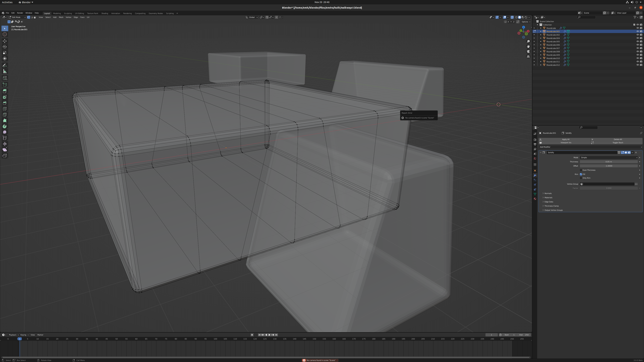Click the Thickness 0.05 m slider field
Image resolution: width=644 pixels, height=362 pixels.
[x=609, y=162]
